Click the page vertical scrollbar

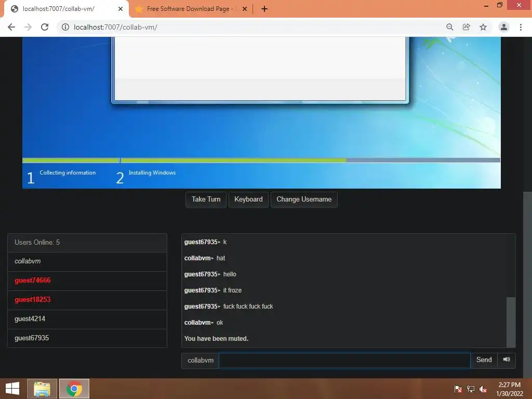pyautogui.click(x=527, y=285)
